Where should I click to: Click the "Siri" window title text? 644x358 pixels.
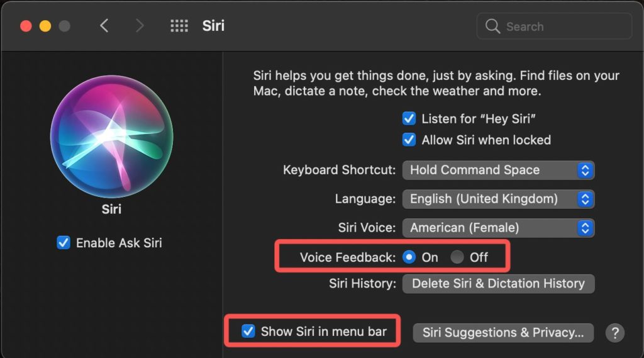point(213,26)
